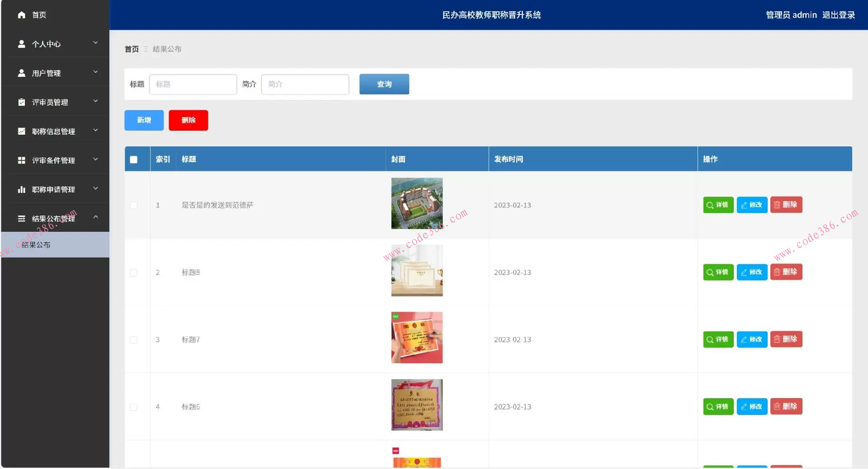Expand the 用户管理 sidebar chevron
Screen dimensions: 868x469
point(95,72)
